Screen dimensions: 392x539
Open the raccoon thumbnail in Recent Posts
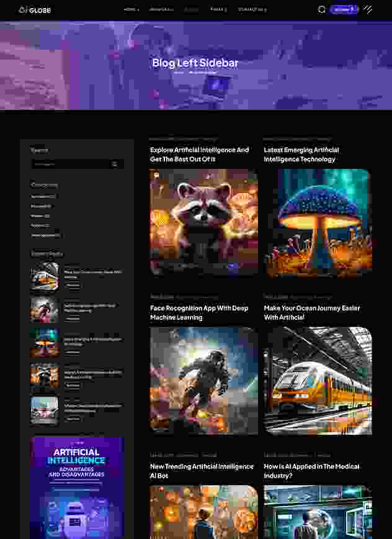click(45, 376)
